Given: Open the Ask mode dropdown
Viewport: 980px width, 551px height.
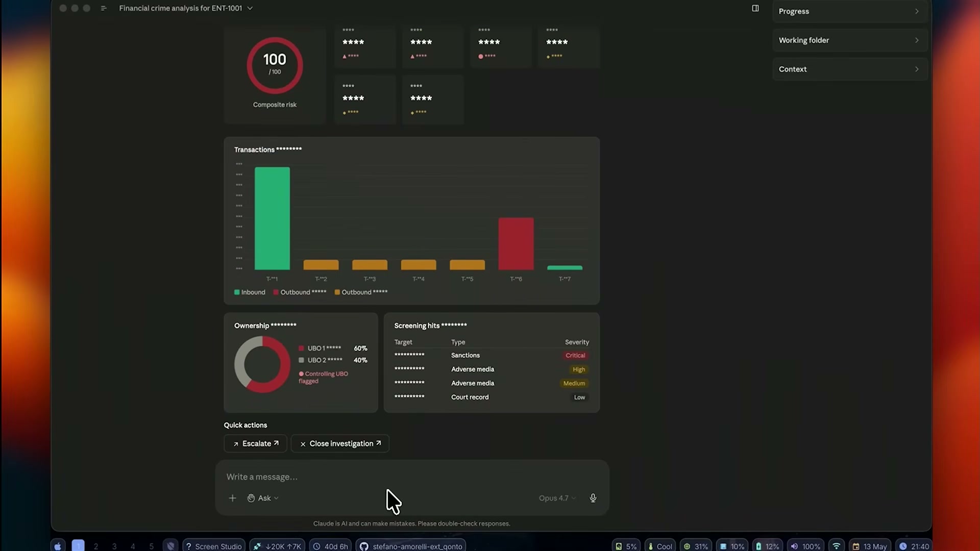Looking at the screenshot, I should (x=263, y=498).
